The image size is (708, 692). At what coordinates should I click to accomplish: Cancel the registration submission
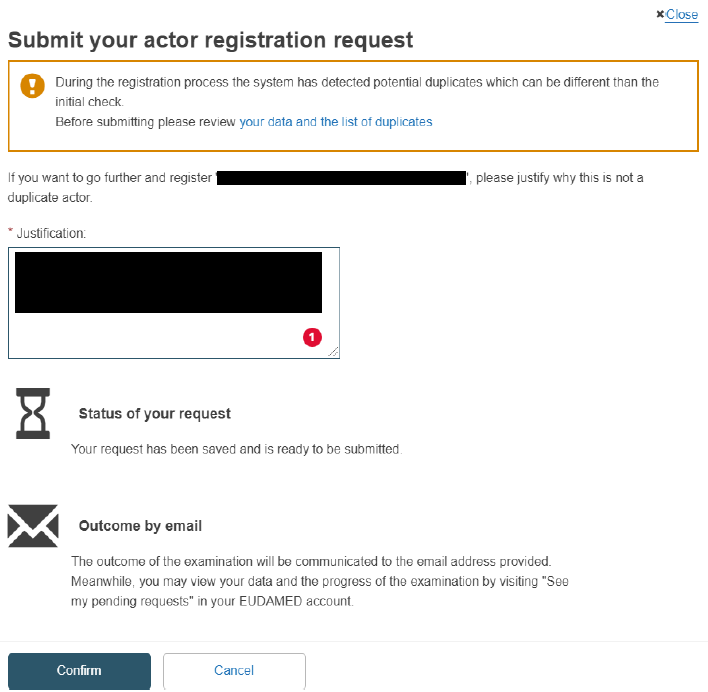click(x=234, y=670)
